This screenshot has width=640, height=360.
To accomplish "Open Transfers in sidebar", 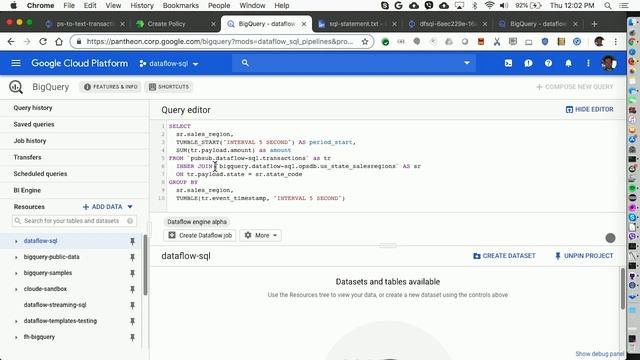I will pyautogui.click(x=27, y=157).
